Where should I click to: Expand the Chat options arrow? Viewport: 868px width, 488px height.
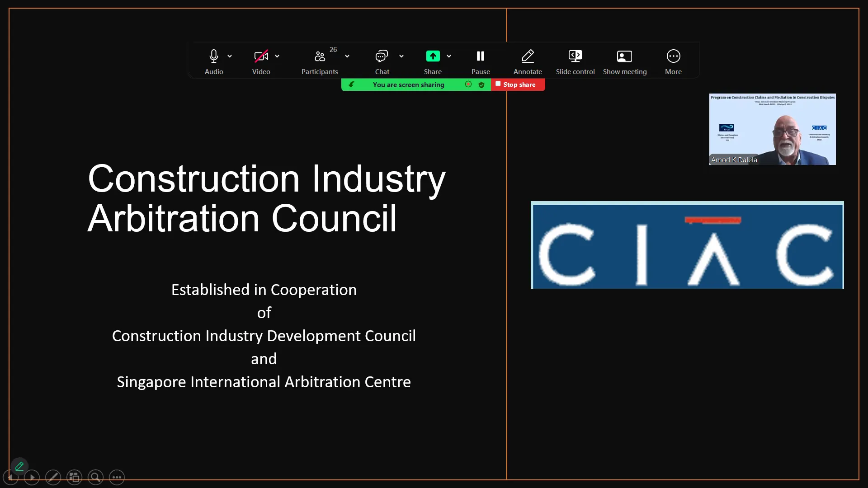(401, 56)
